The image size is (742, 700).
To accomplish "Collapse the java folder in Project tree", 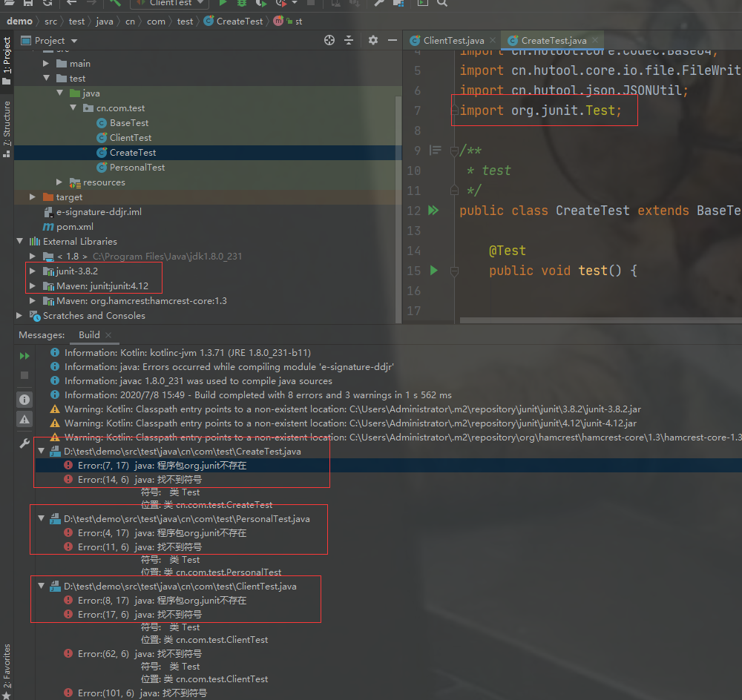I will point(61,93).
